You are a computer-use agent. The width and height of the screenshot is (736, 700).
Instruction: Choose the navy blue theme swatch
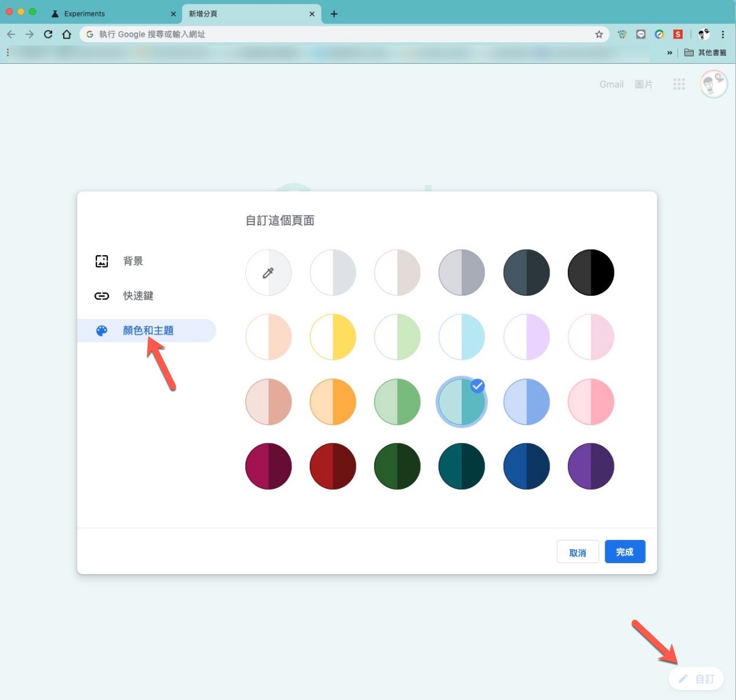526,466
